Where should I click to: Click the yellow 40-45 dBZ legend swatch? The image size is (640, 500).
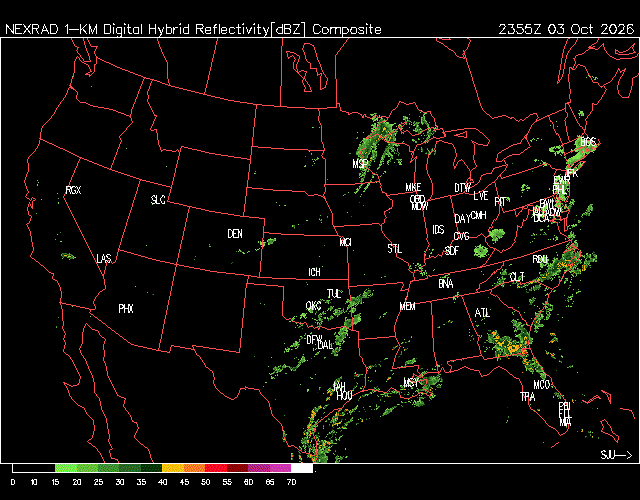(173, 468)
